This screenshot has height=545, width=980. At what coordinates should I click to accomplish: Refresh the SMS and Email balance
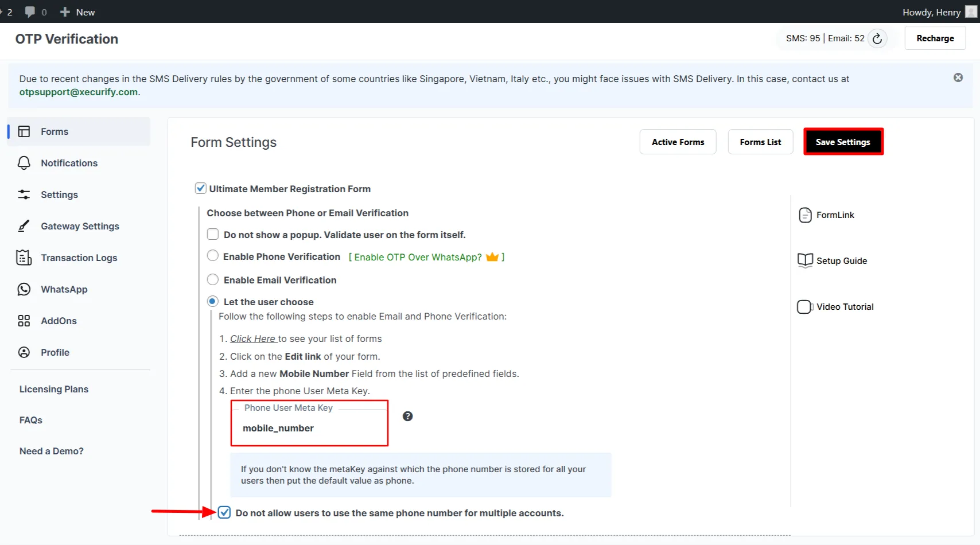877,38
